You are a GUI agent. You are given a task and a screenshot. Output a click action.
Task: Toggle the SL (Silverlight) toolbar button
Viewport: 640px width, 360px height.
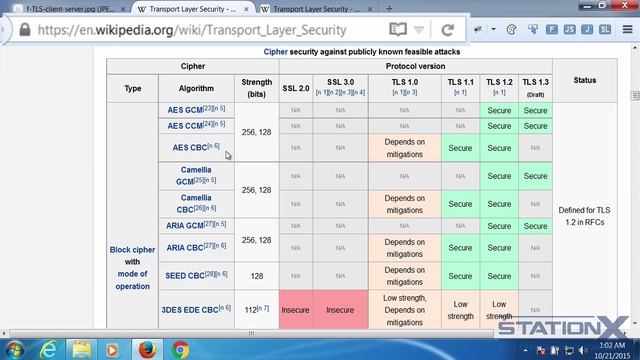pyautogui.click(x=605, y=29)
